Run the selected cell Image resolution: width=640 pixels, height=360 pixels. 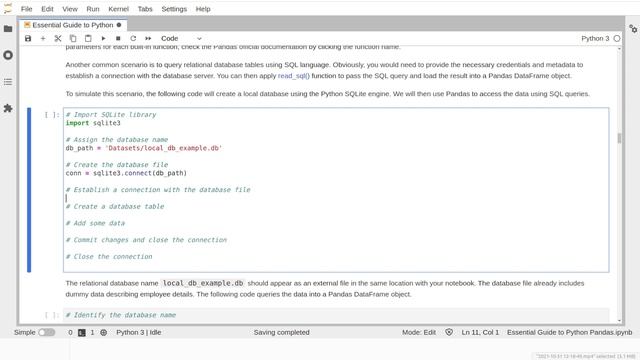tap(103, 38)
